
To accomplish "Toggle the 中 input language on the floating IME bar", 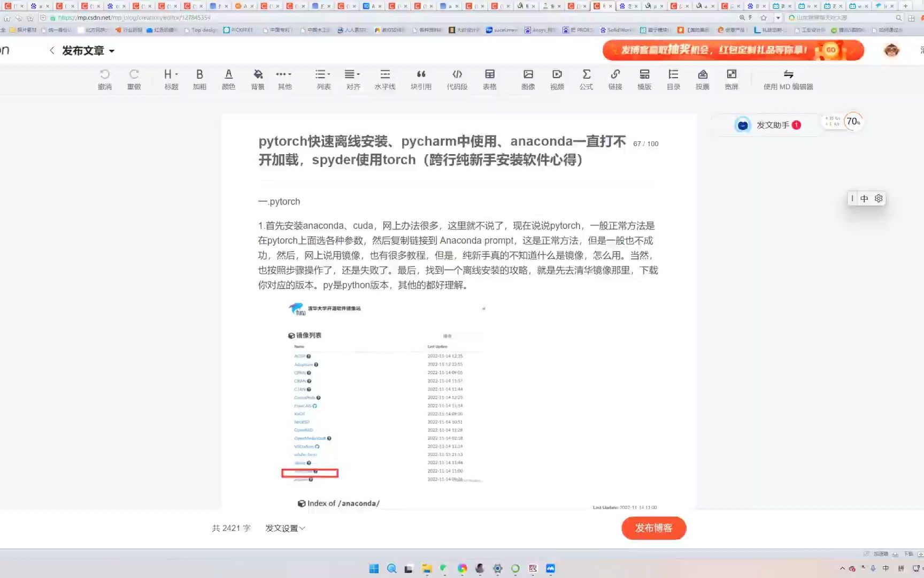I will click(864, 199).
